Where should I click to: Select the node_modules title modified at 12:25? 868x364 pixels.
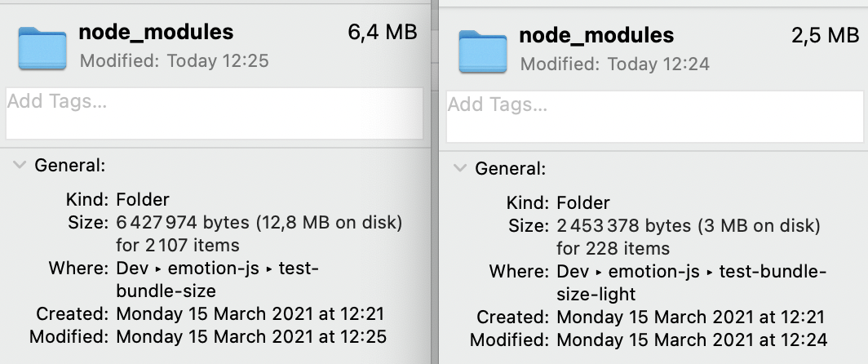[156, 33]
